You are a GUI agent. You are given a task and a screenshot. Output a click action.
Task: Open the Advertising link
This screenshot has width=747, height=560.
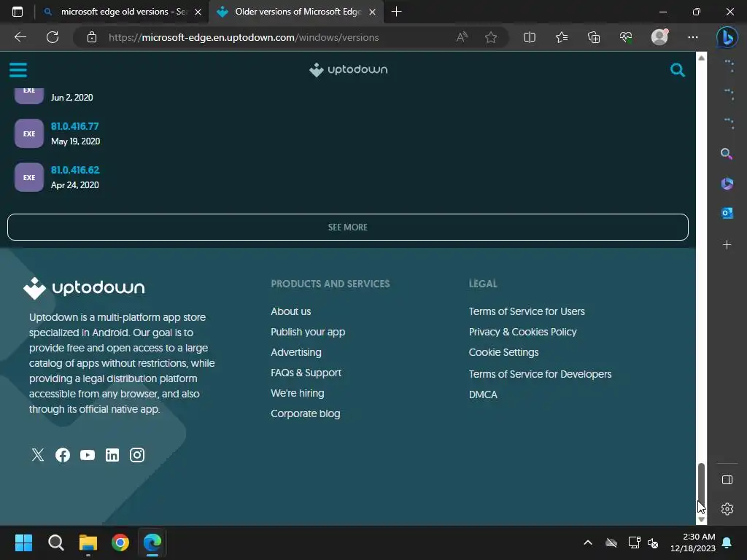pyautogui.click(x=296, y=352)
